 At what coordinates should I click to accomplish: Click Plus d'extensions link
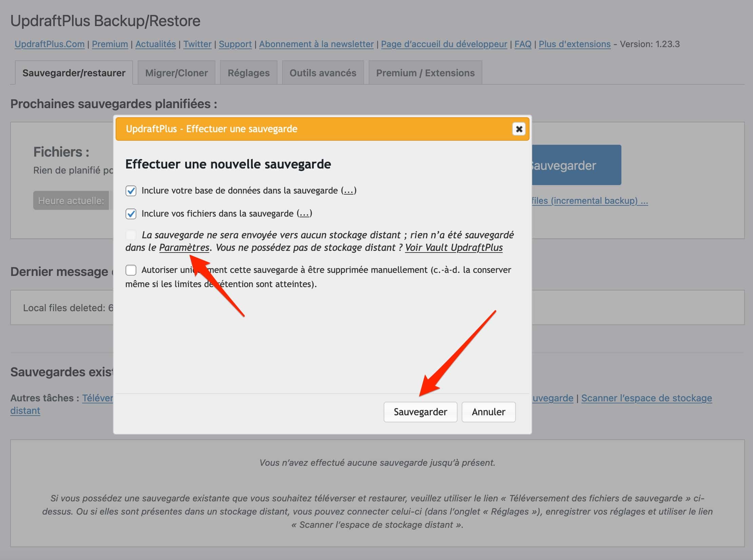[x=575, y=44]
